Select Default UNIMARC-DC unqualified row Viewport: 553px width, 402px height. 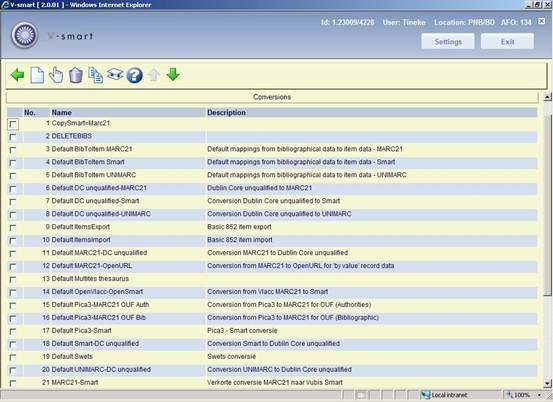101,369
